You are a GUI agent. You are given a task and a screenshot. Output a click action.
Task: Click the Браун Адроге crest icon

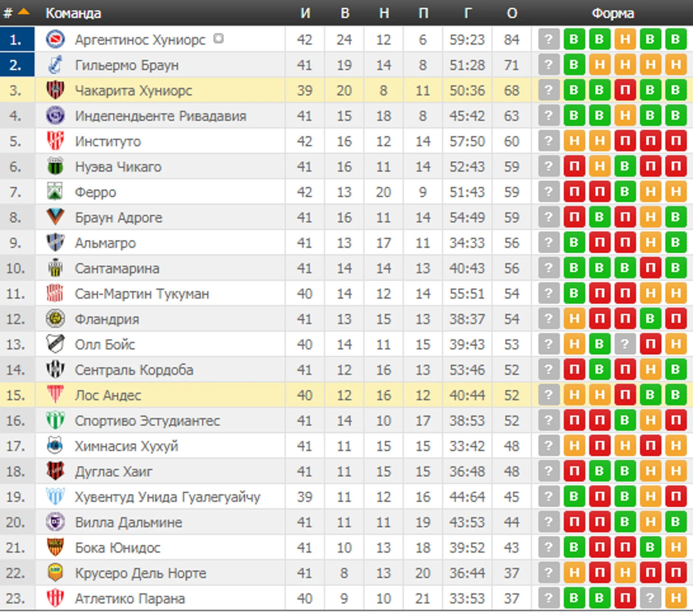[56, 217]
